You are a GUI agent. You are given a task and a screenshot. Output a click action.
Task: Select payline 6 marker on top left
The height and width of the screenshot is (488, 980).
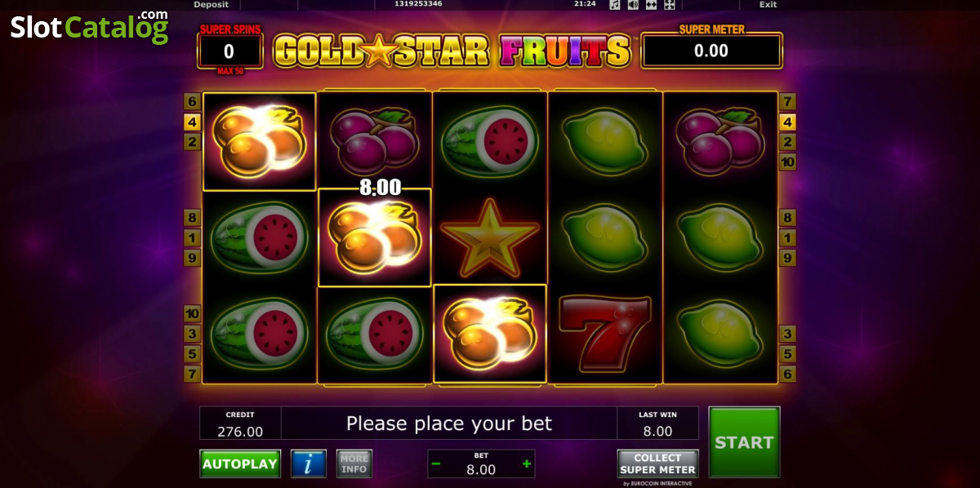pos(193,102)
